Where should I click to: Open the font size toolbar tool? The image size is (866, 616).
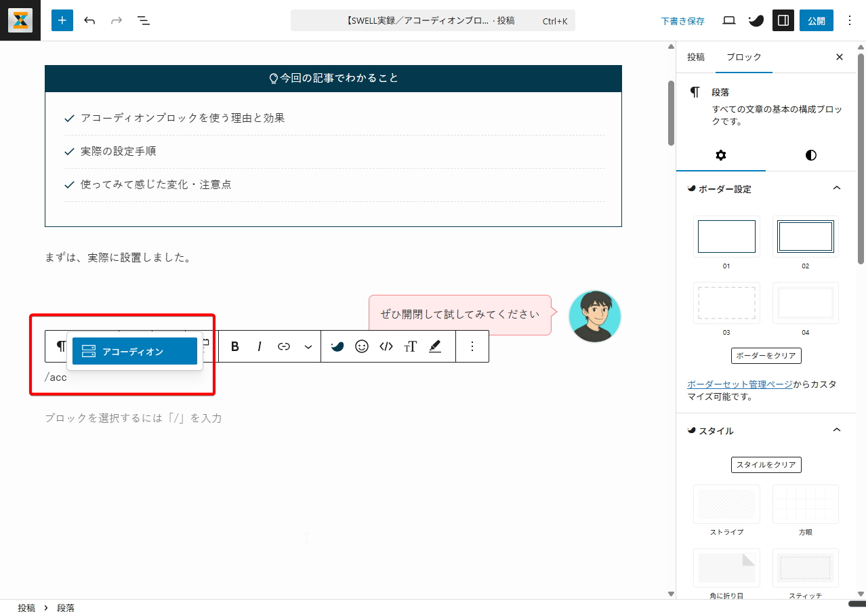[410, 346]
